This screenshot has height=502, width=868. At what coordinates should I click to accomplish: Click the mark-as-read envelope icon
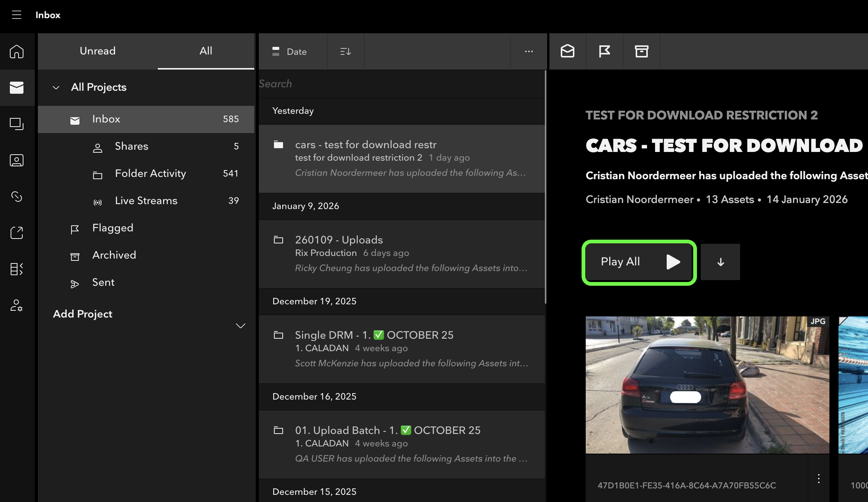coord(567,51)
